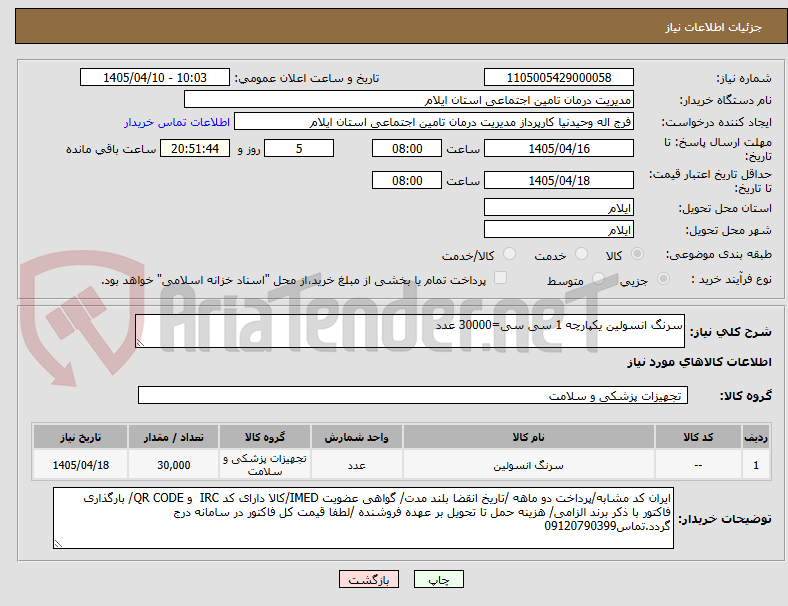Click the resize grip of buyer notes box
788x606 pixels.
58,544
